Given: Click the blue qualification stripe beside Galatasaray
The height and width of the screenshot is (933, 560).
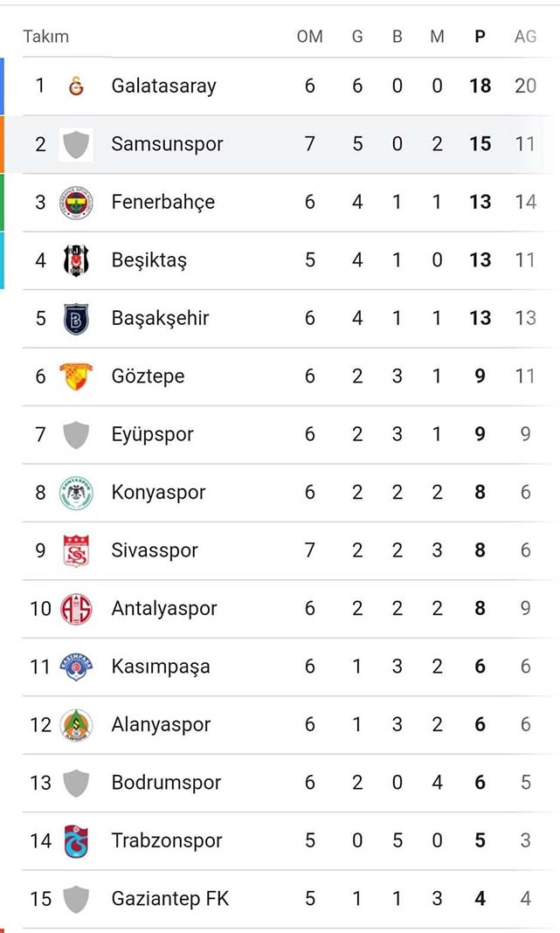Looking at the screenshot, I should point(3,86).
